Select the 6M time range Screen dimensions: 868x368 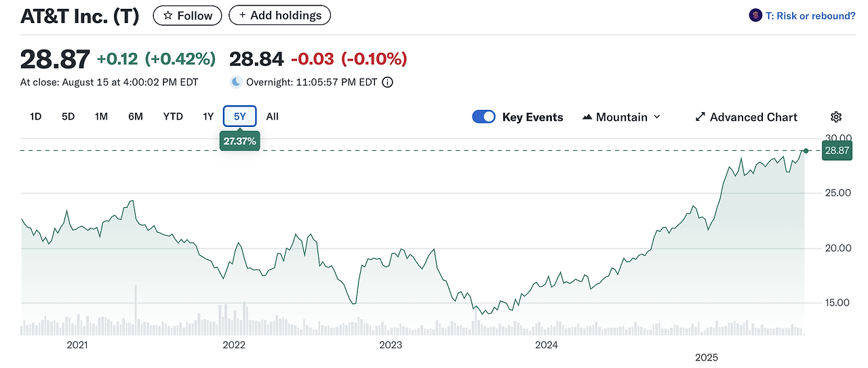point(136,116)
